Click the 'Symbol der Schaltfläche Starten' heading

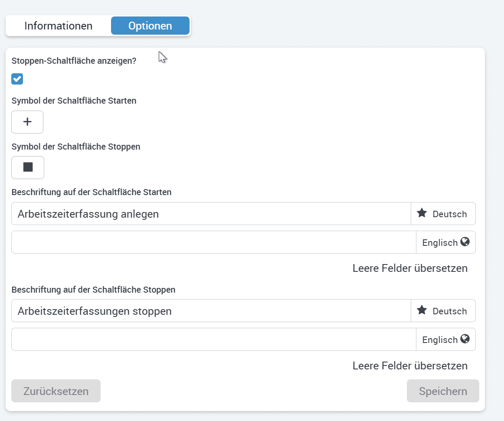pyautogui.click(x=74, y=101)
